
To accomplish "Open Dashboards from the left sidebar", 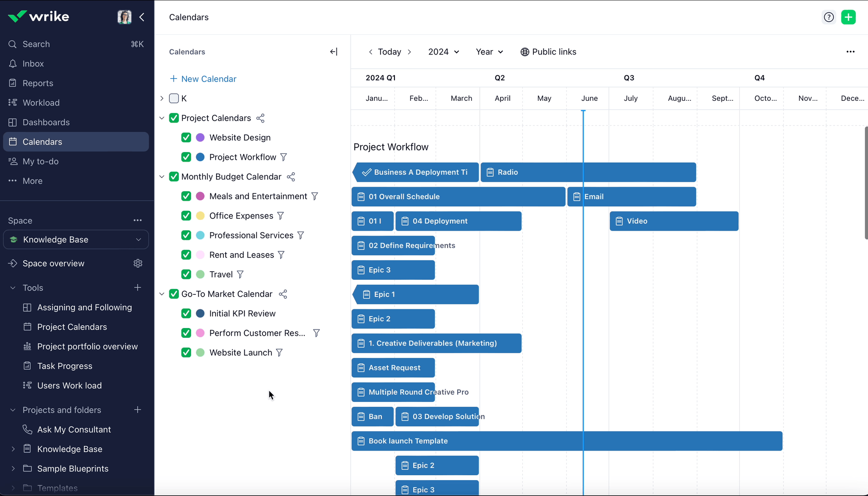I will 46,122.
